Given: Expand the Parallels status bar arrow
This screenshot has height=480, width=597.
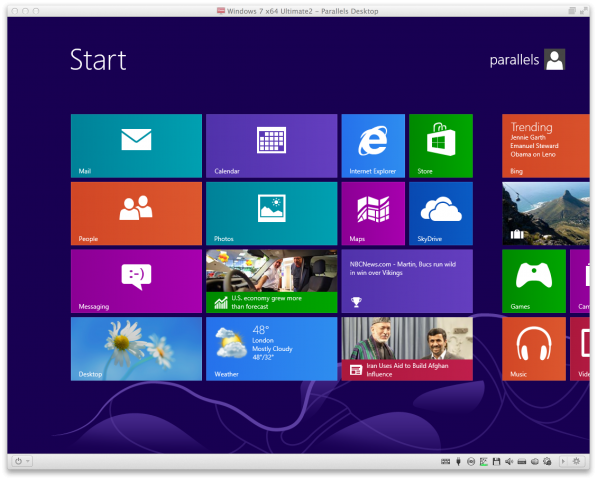Looking at the screenshot, I should coord(563,461).
